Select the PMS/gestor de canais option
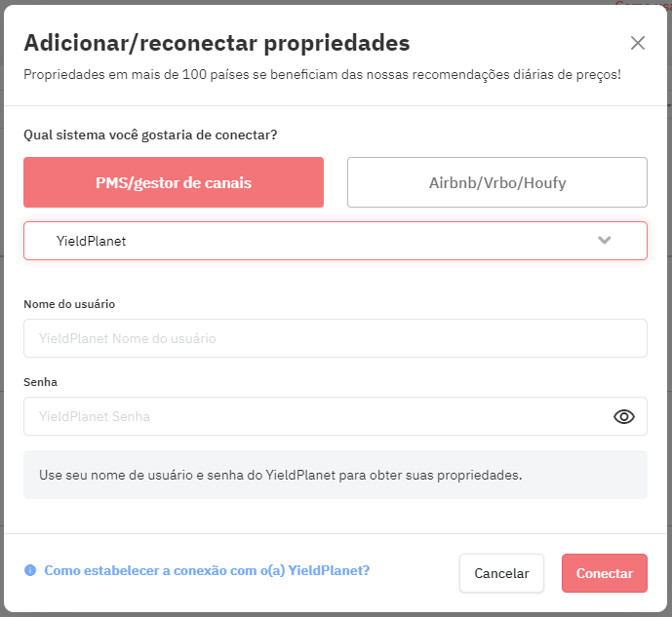 click(x=174, y=182)
